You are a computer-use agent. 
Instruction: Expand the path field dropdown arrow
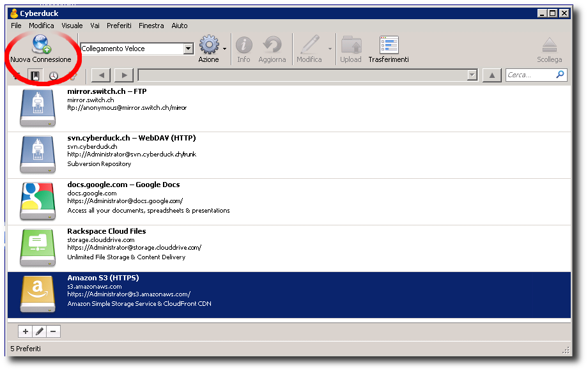[x=472, y=75]
